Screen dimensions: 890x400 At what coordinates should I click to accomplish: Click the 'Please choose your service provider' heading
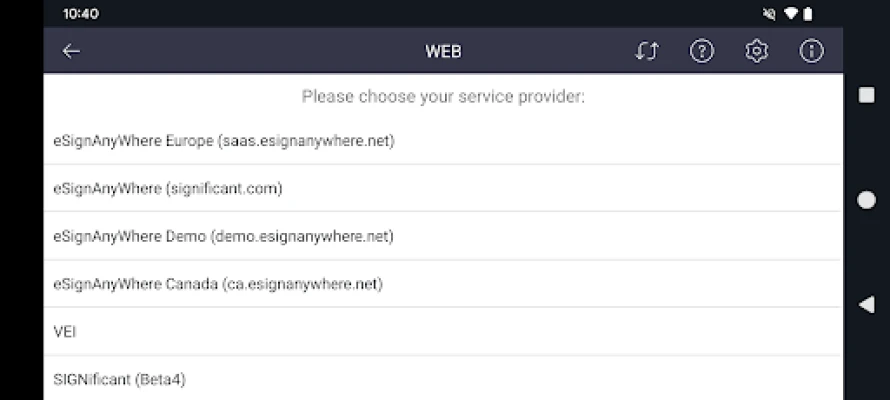[443, 97]
